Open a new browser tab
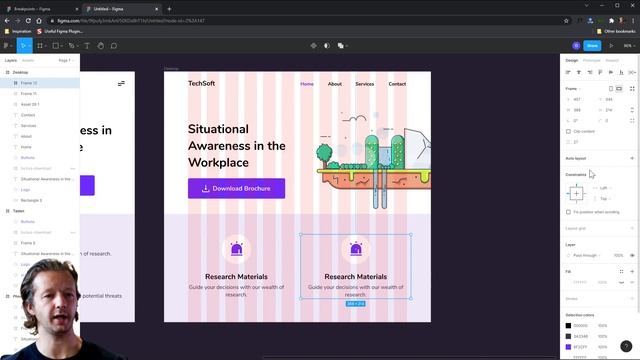The height and width of the screenshot is (360, 640). [169, 9]
